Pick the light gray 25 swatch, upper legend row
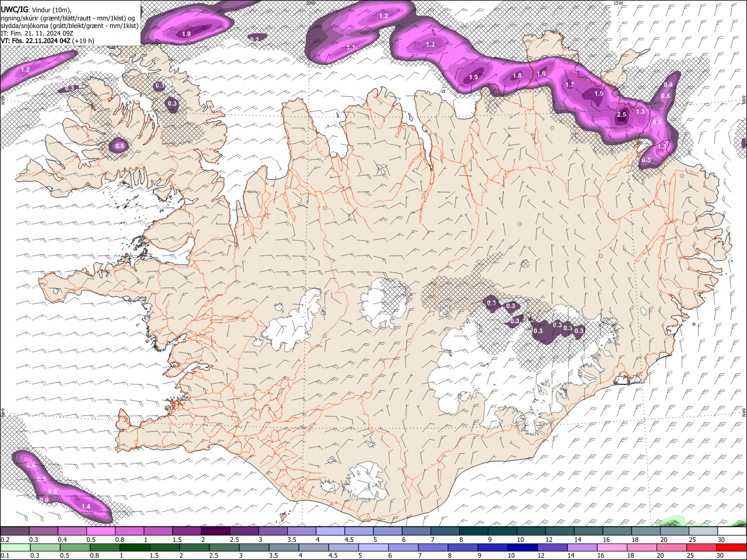Image resolution: width=747 pixels, height=560 pixels. tap(704, 531)
